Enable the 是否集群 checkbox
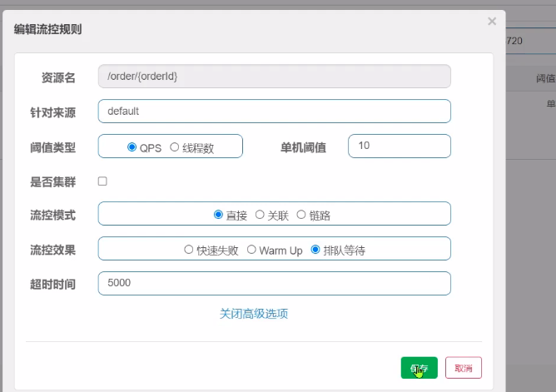The width and height of the screenshot is (556, 392). point(102,181)
